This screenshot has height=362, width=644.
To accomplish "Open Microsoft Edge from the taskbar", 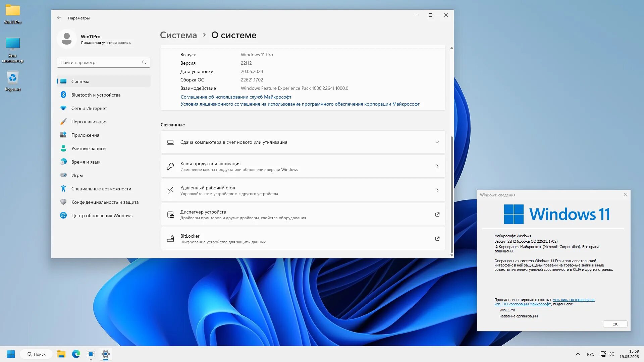I will (x=76, y=354).
